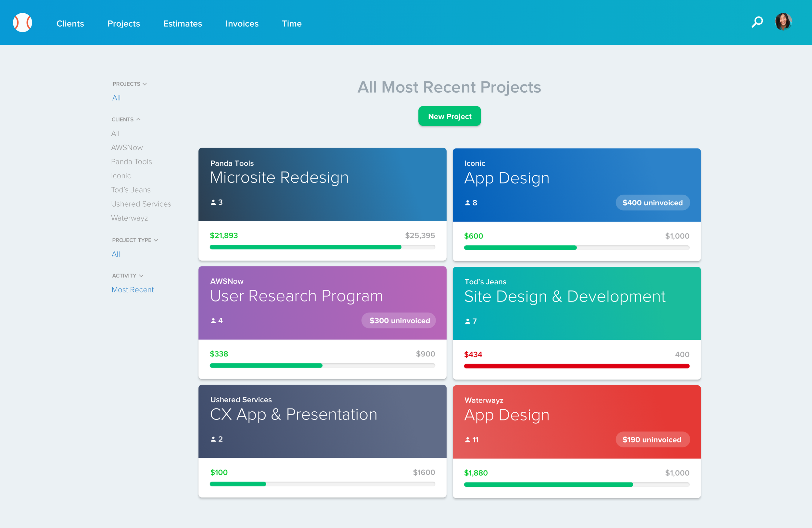
Task: Open the user profile avatar
Action: [x=783, y=22]
